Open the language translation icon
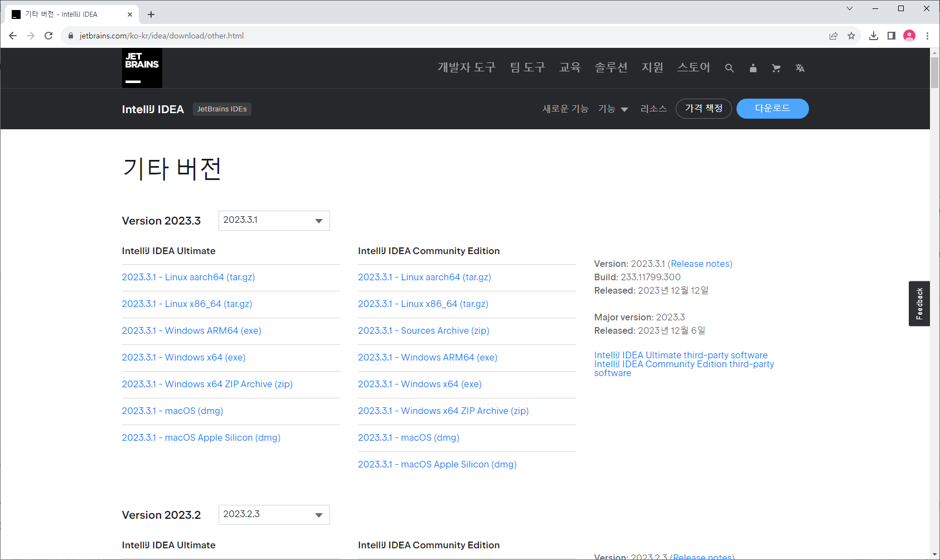Viewport: 940px width, 560px height. [800, 68]
